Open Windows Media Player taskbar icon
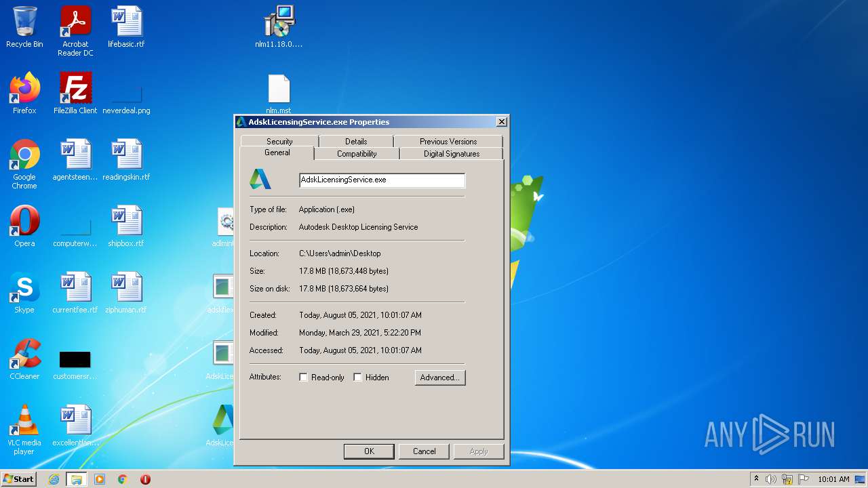 (100, 479)
